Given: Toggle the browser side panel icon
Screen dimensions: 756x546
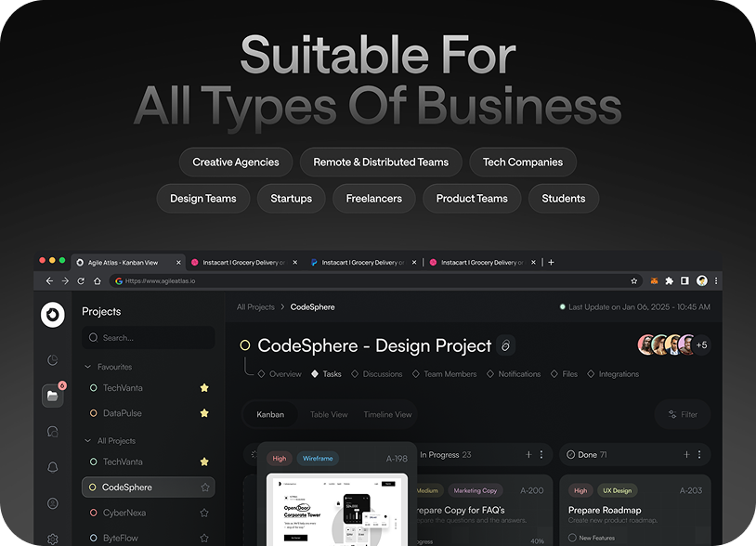Looking at the screenshot, I should [x=684, y=281].
